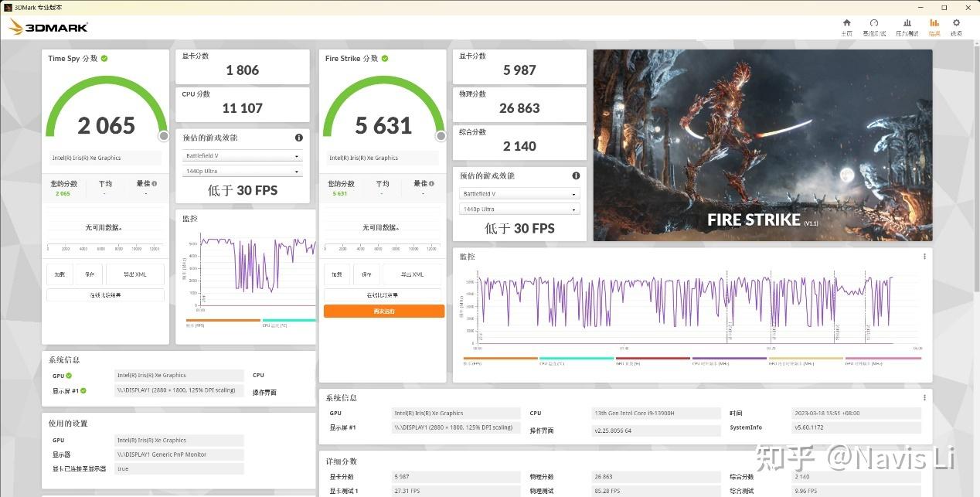Click 时间 value 2023-03-18 15:51 +08:00
Viewport: 980px width, 497px height.
click(856, 414)
